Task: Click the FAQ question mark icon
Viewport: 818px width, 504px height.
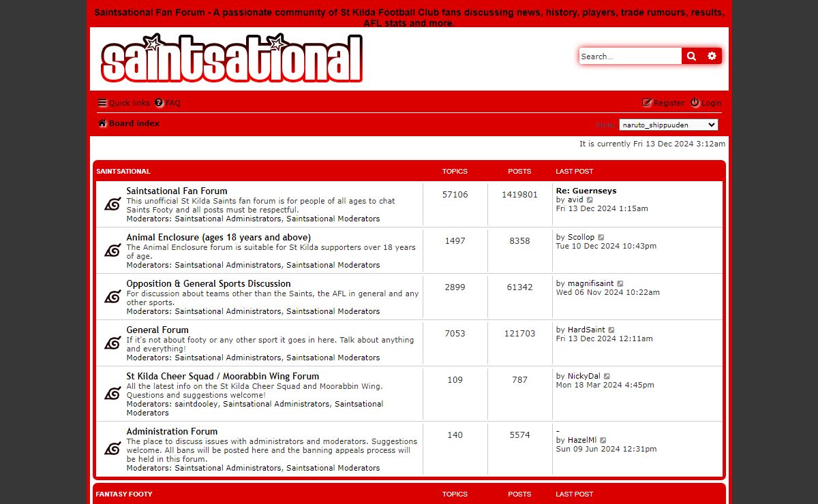Action: [159, 103]
